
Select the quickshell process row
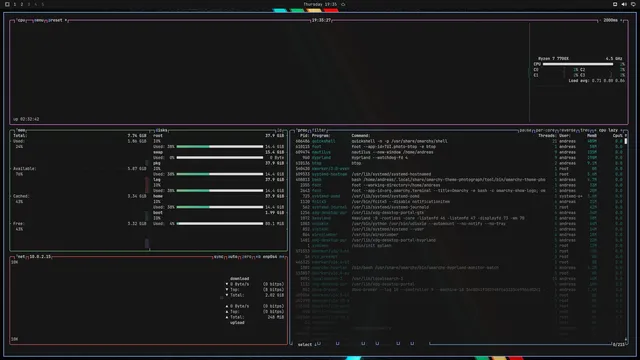459,141
